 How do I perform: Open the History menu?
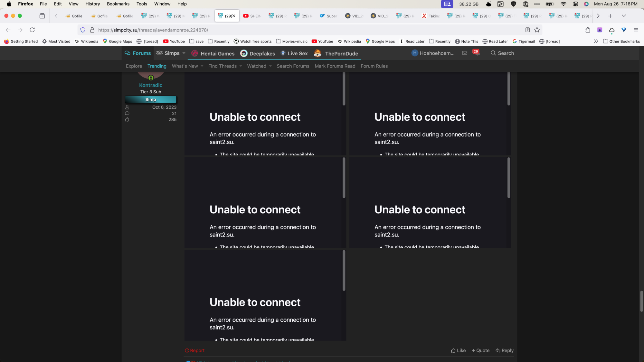click(92, 4)
